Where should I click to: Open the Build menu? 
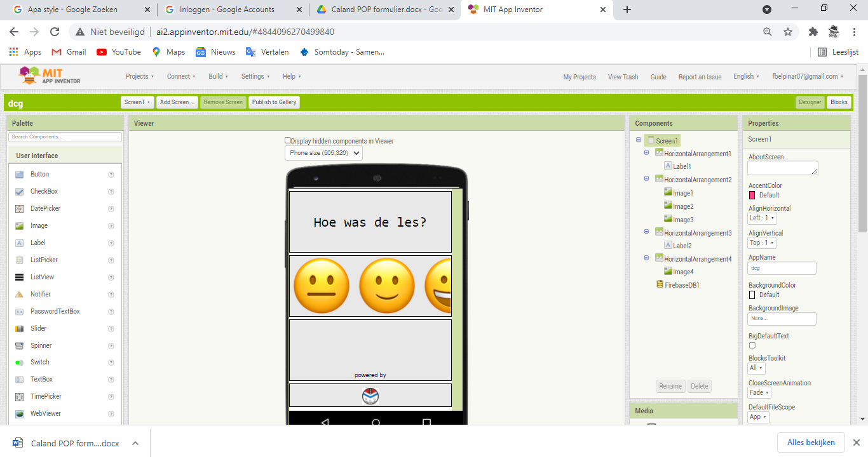click(218, 76)
